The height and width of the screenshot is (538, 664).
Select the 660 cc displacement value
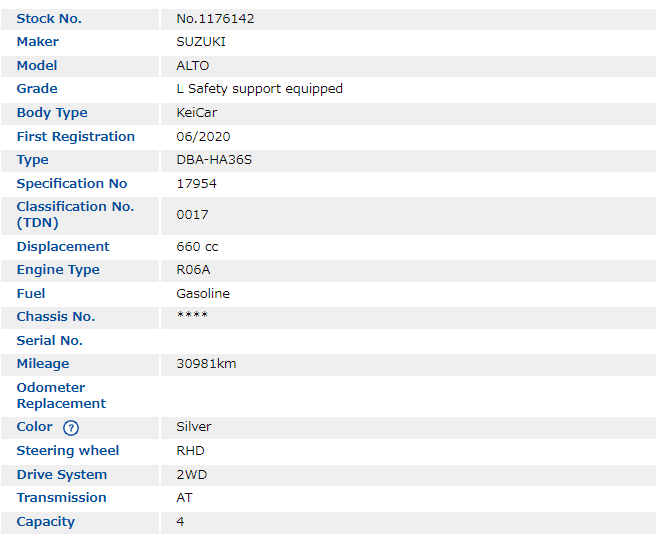tap(196, 246)
